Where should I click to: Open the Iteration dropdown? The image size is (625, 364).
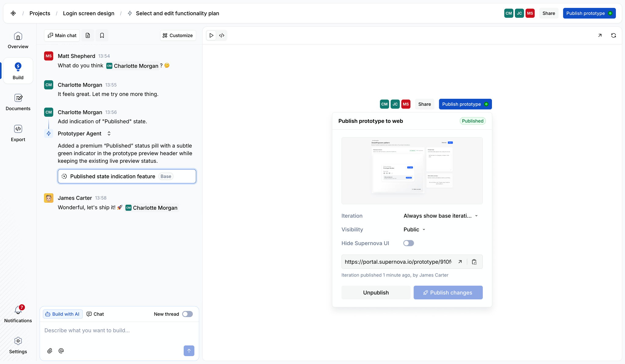(440, 216)
